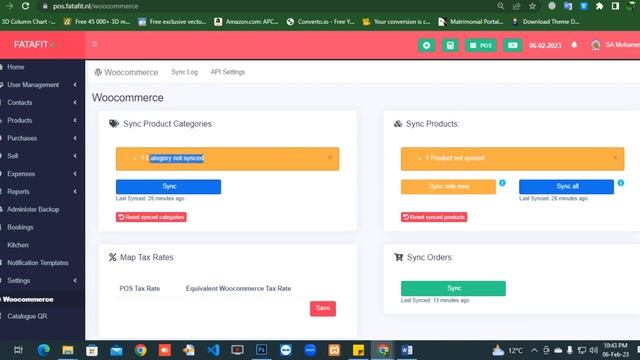Click Reset synced categories button
The width and height of the screenshot is (640, 360).
click(151, 217)
